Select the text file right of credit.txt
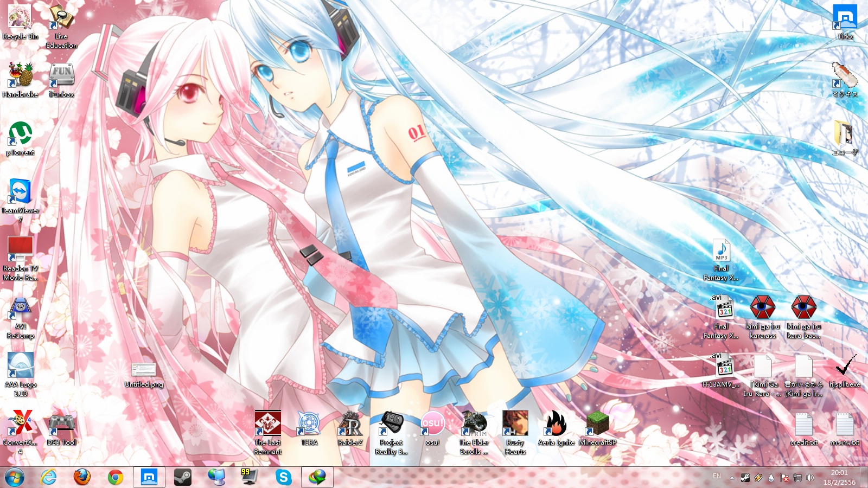The image size is (868, 488). click(845, 428)
